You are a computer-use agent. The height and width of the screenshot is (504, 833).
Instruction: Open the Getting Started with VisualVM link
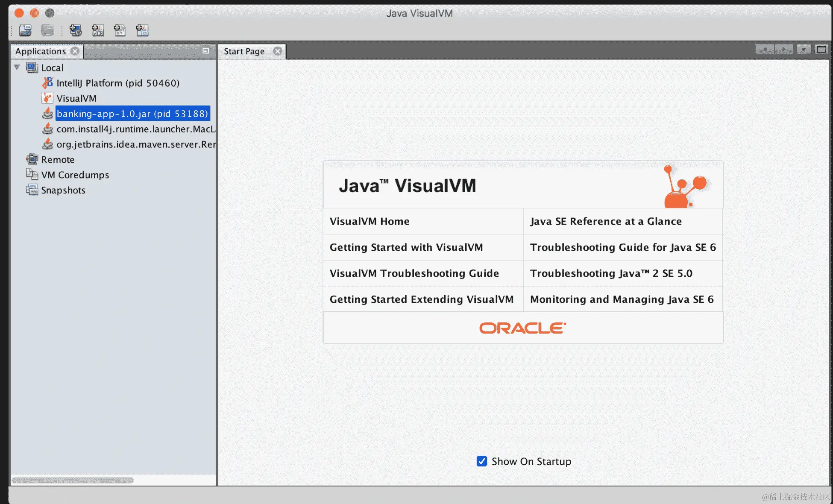(406, 247)
